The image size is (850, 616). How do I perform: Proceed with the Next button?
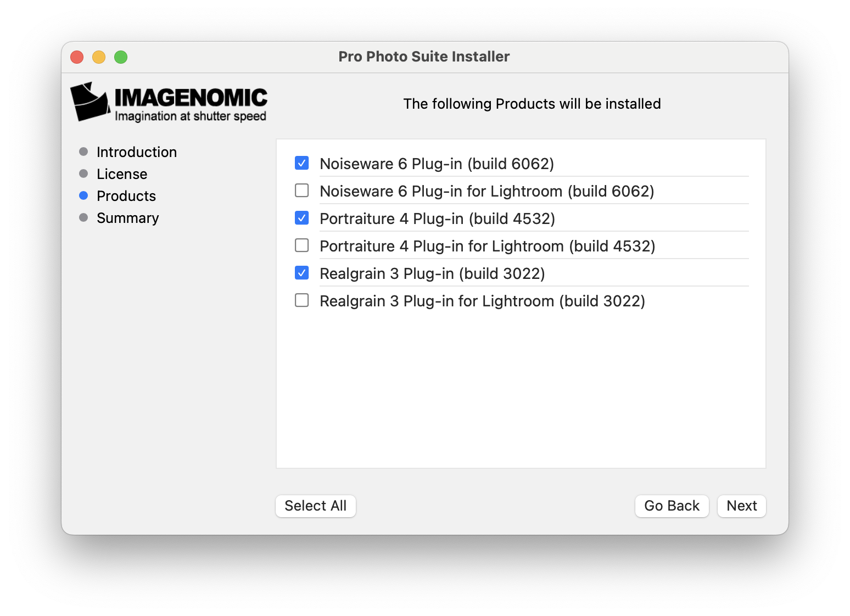coord(741,506)
